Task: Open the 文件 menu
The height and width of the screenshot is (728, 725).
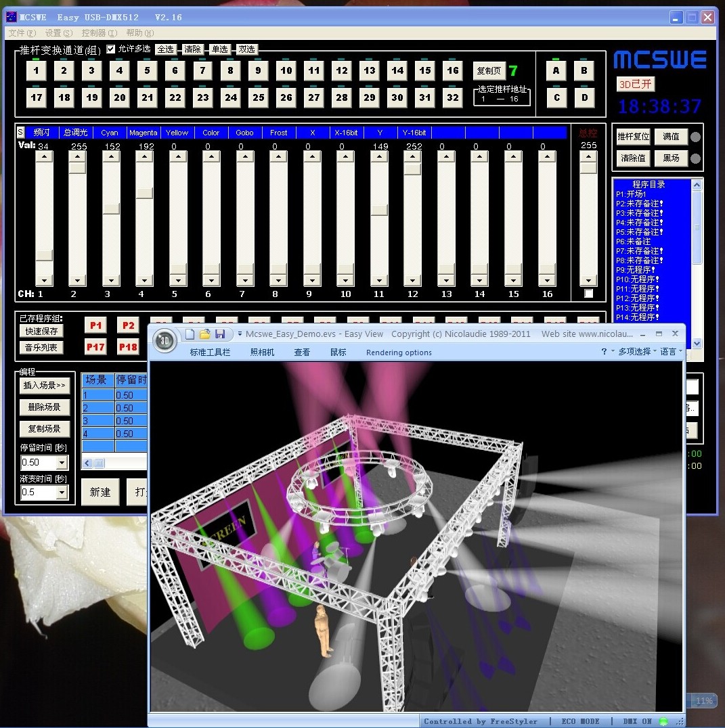Action: tap(22, 33)
